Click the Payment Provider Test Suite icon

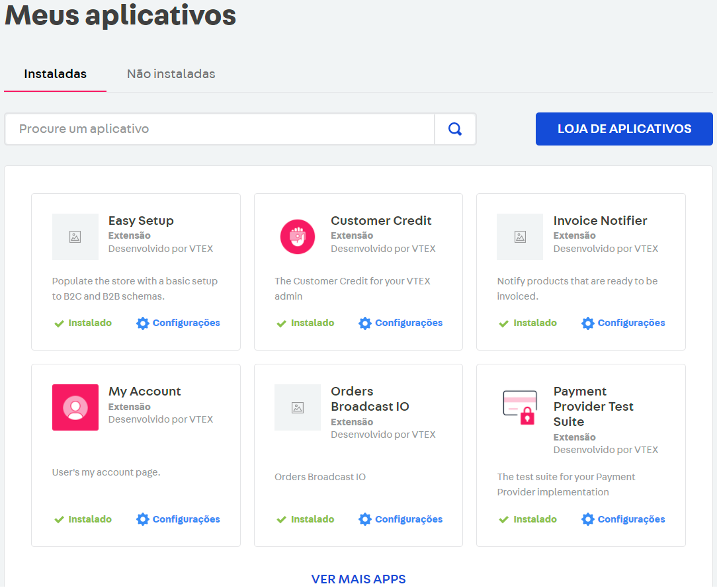pyautogui.click(x=520, y=407)
